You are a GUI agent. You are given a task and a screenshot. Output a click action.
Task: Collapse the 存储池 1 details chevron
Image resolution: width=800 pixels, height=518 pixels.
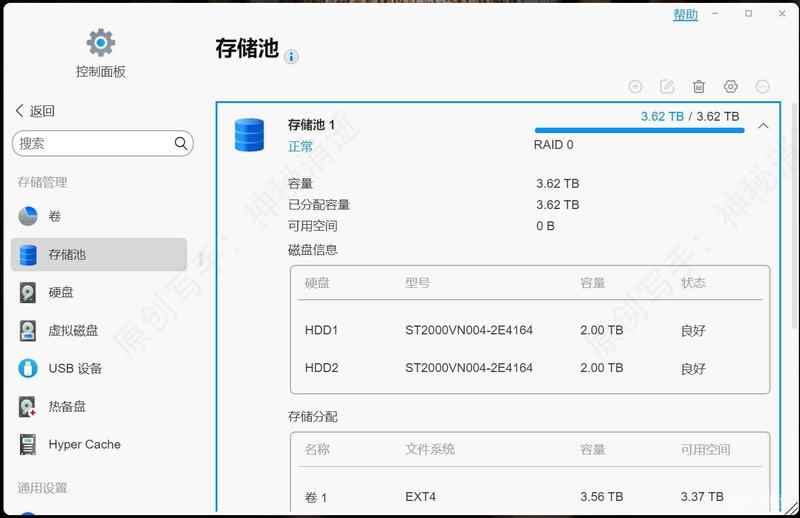[763, 126]
